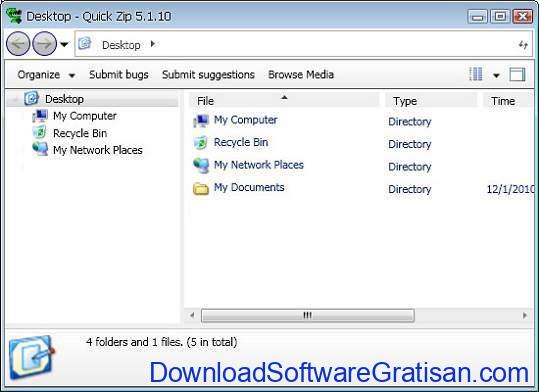Image resolution: width=539 pixels, height=392 pixels.
Task: Maximize the Quick Zip window
Action: click(500, 16)
